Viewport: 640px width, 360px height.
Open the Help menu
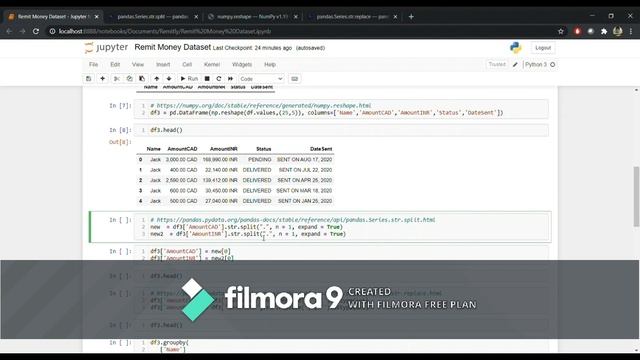270,64
